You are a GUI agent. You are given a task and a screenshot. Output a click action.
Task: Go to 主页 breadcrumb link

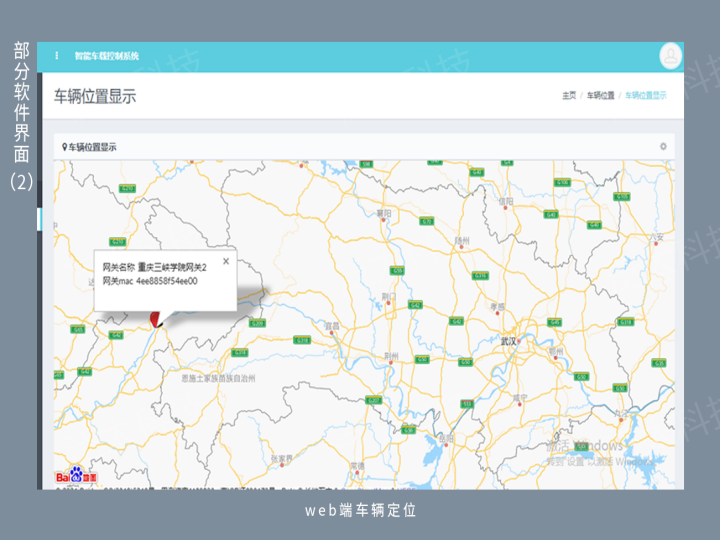tap(568, 96)
